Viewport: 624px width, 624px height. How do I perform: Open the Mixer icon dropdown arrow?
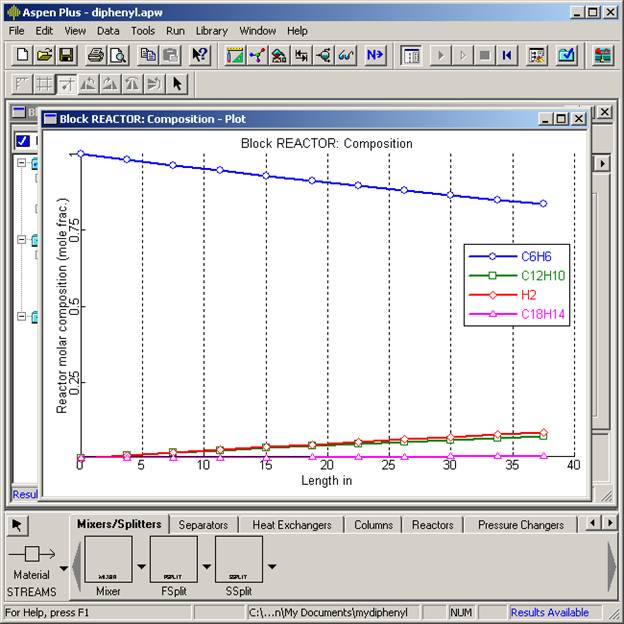click(141, 567)
